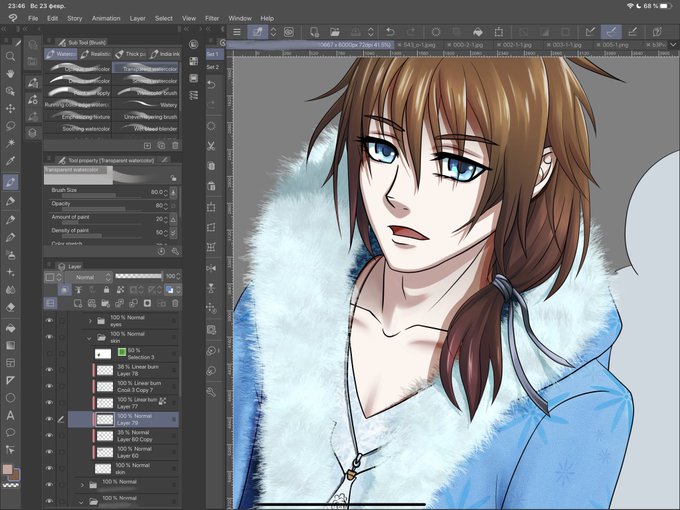
Task: Delete sub tool using trash icon
Action: pyautogui.click(x=175, y=145)
